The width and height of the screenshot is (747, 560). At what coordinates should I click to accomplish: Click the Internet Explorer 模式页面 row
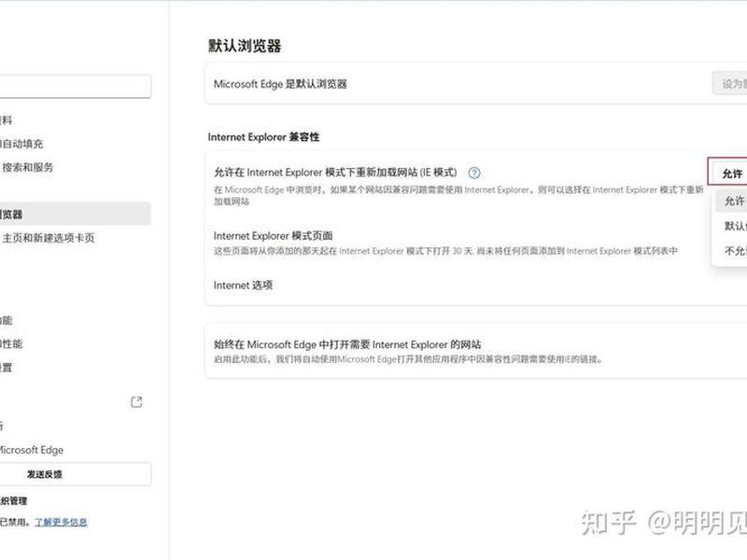(476, 243)
